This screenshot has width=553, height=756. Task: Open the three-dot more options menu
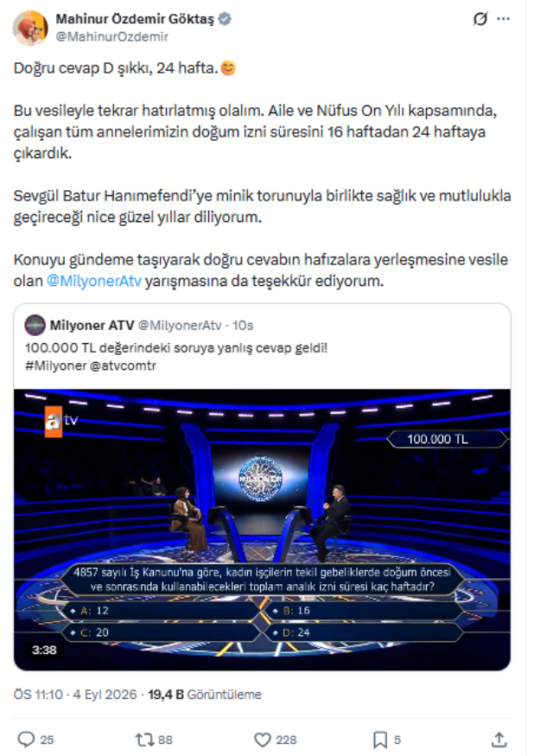[x=504, y=19]
